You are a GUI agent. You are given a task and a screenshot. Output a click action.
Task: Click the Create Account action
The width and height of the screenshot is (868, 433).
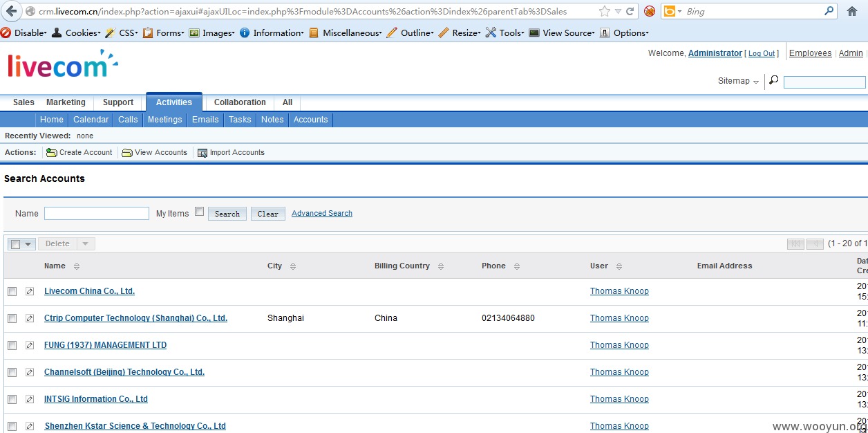coord(79,152)
